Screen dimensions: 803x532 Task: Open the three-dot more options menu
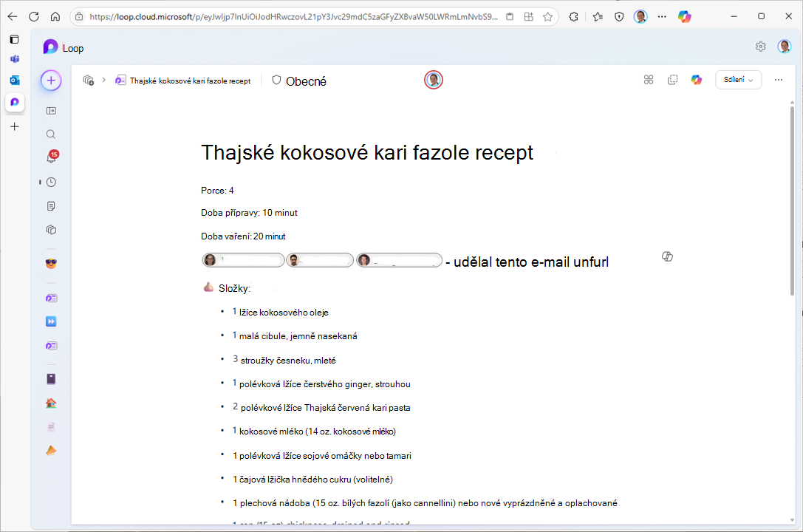pos(778,79)
